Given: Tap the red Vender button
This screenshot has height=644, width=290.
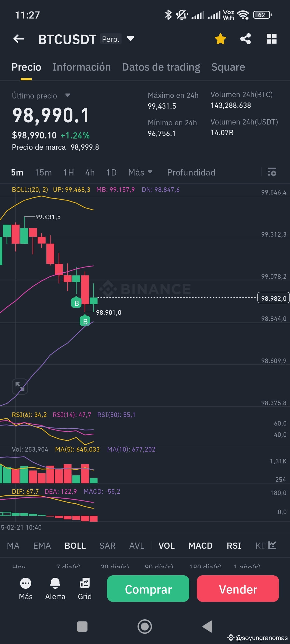Looking at the screenshot, I should pyautogui.click(x=238, y=589).
